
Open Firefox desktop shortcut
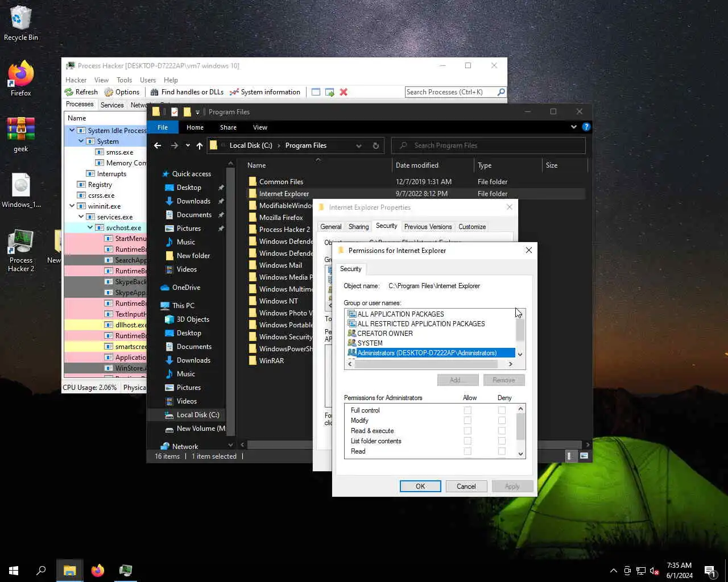[x=21, y=78]
